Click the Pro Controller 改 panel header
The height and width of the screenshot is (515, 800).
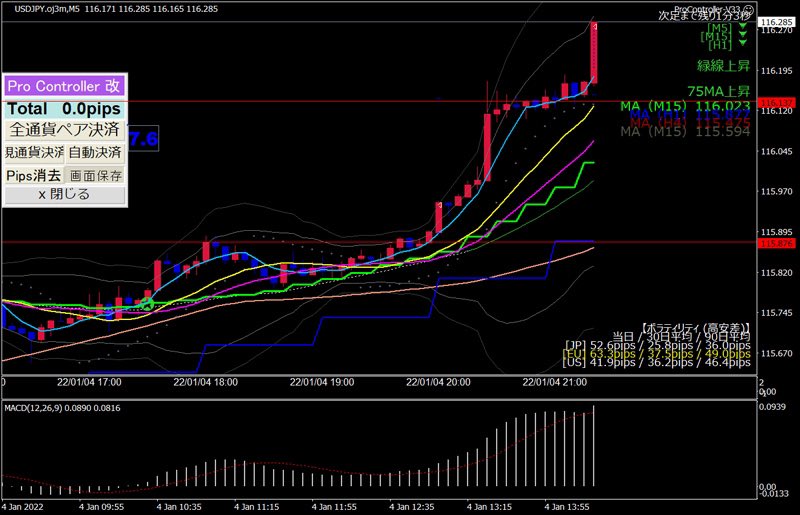pos(64,86)
